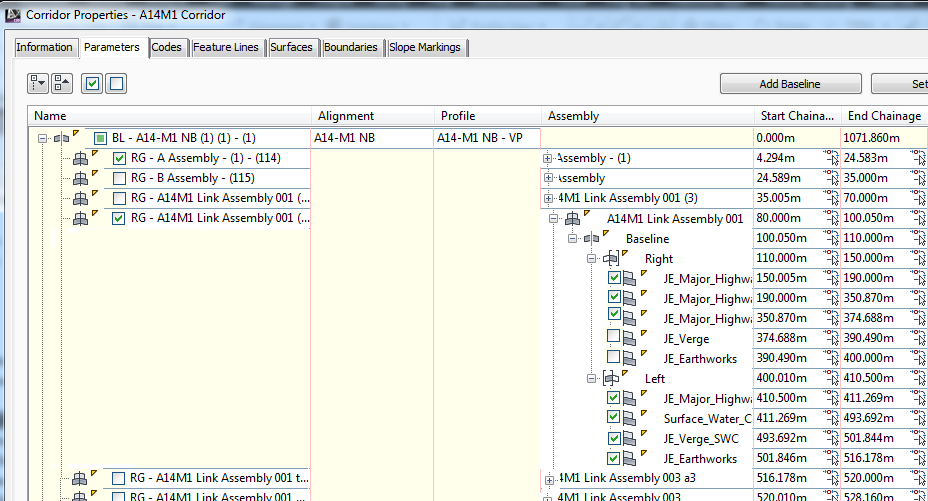
Task: Uncheck JE_Verge_SWC subassembly checkbox
Action: [x=614, y=438]
